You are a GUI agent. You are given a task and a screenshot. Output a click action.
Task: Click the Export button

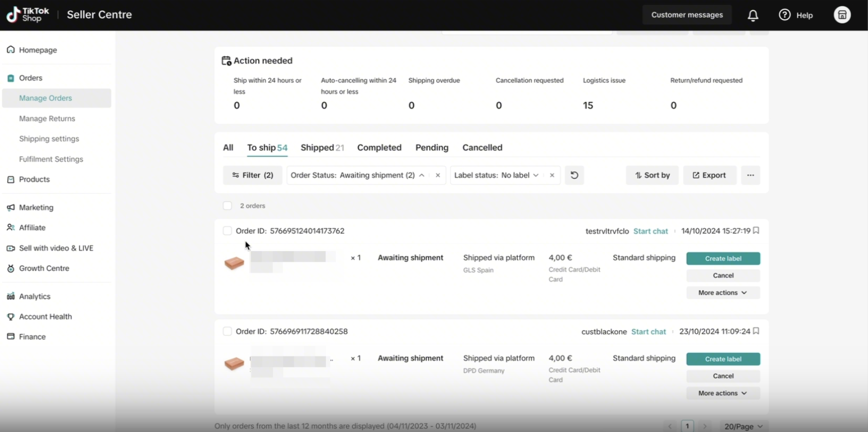[709, 175]
